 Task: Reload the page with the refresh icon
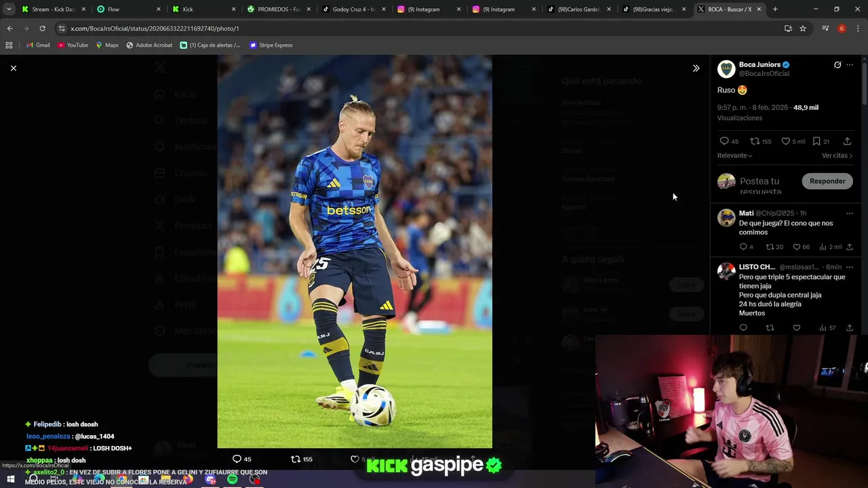click(x=42, y=28)
